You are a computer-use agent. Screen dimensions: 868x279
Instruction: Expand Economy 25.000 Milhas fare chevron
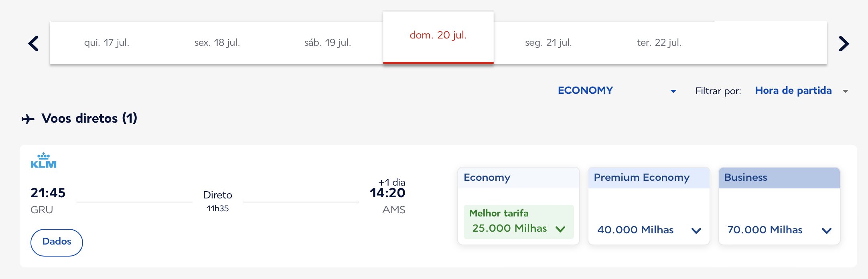click(560, 229)
